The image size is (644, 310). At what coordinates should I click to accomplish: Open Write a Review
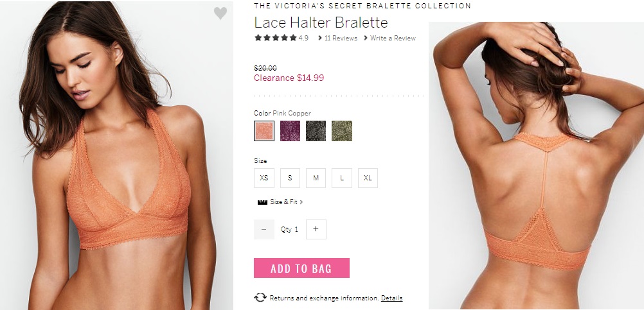[393, 38]
